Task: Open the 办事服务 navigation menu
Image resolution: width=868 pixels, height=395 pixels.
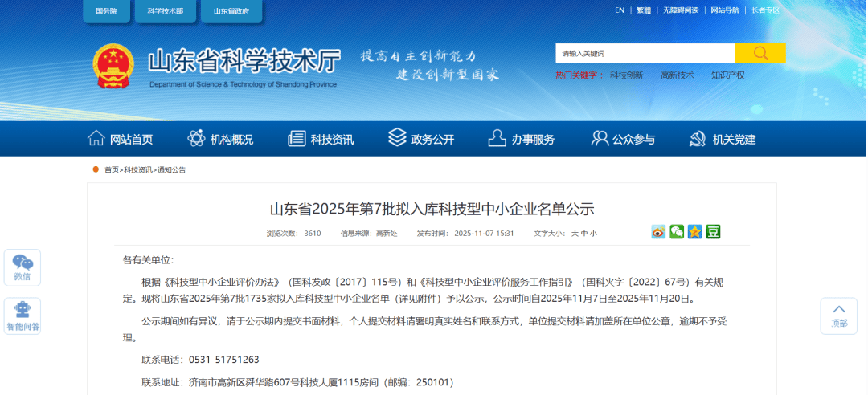Action: [521, 139]
